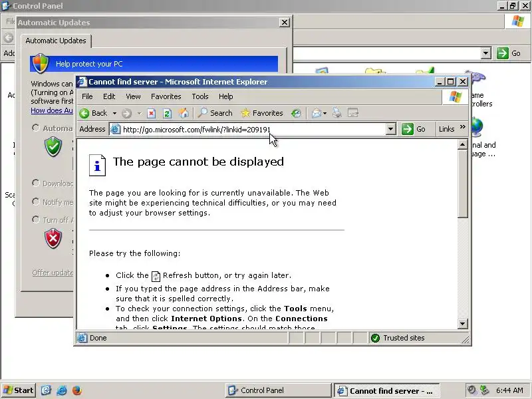
Task: Click the Control Panel Back arrow icon
Action: pyautogui.click(x=9, y=37)
